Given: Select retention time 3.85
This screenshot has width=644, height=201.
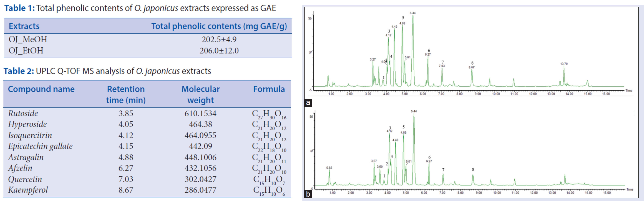Looking at the screenshot, I should click(x=126, y=113).
